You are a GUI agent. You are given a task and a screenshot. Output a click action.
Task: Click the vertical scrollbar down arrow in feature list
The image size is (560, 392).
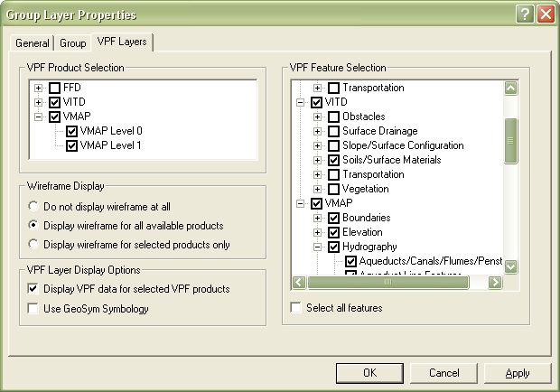(510, 266)
